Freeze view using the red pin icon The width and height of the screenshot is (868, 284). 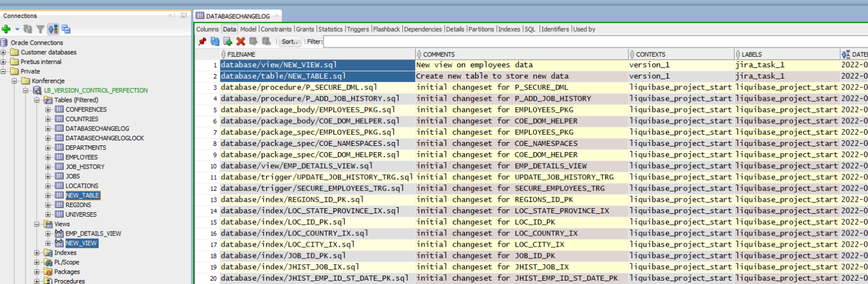pyautogui.click(x=202, y=41)
